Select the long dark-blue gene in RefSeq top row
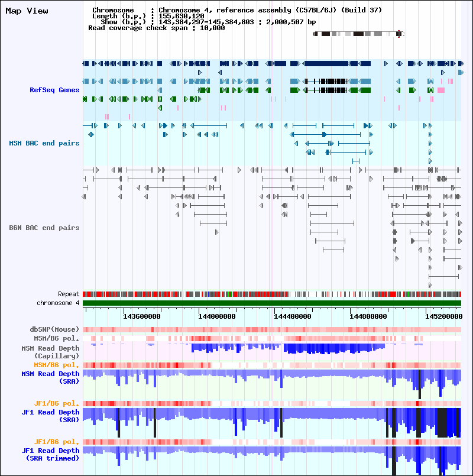Screen dimensions: 473x476 click(x=327, y=63)
